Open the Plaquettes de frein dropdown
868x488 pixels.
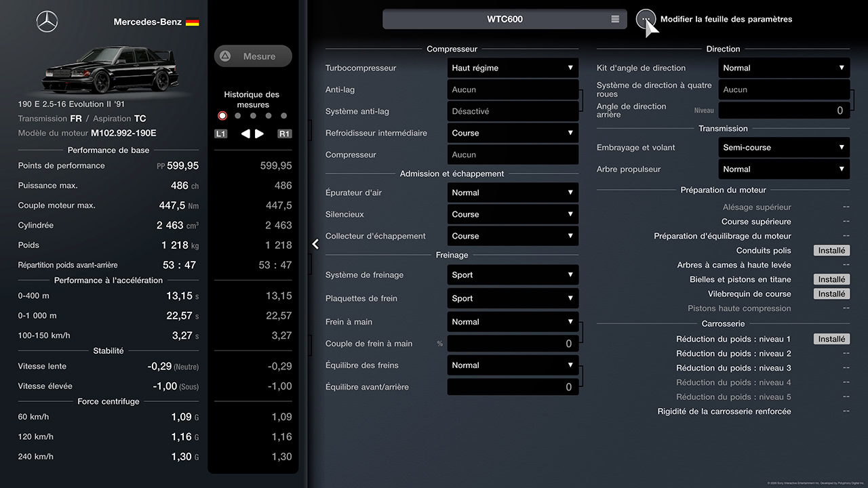pyautogui.click(x=513, y=298)
